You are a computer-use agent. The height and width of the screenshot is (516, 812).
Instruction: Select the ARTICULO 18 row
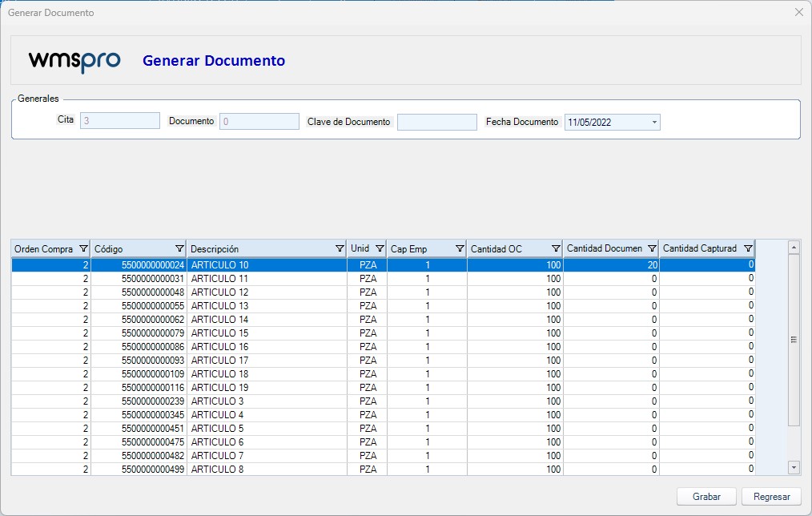tap(384, 374)
